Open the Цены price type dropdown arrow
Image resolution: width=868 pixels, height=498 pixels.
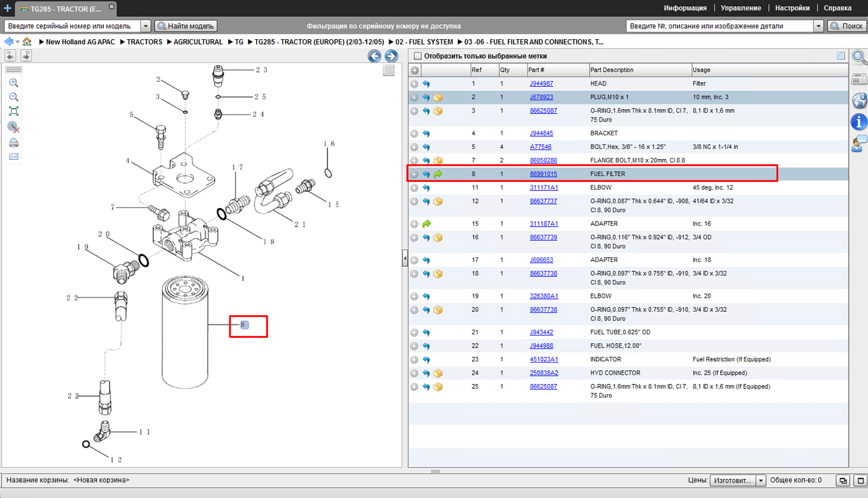(761, 481)
